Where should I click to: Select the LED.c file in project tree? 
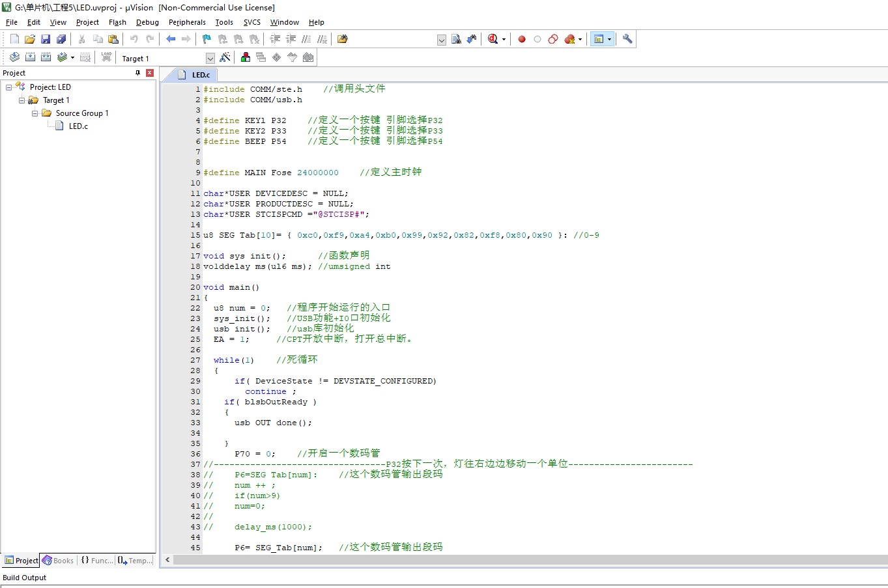[x=78, y=126]
